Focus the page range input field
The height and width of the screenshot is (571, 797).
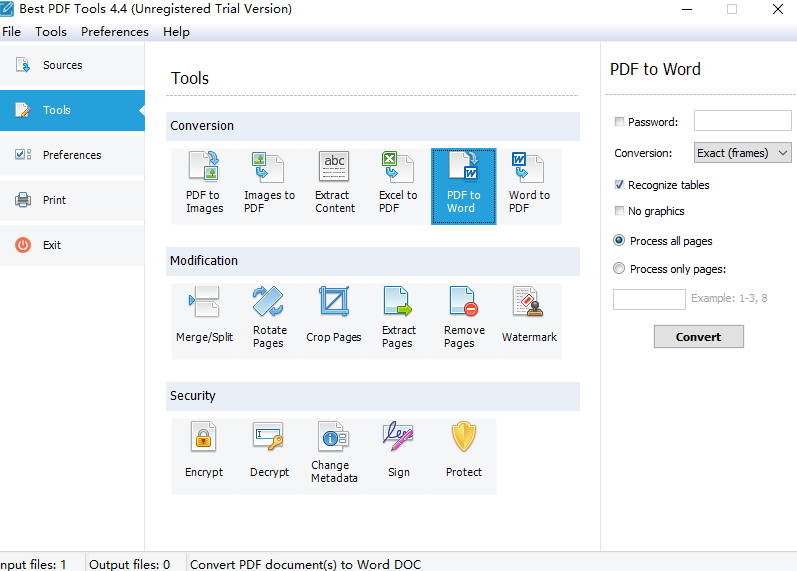pyautogui.click(x=649, y=299)
